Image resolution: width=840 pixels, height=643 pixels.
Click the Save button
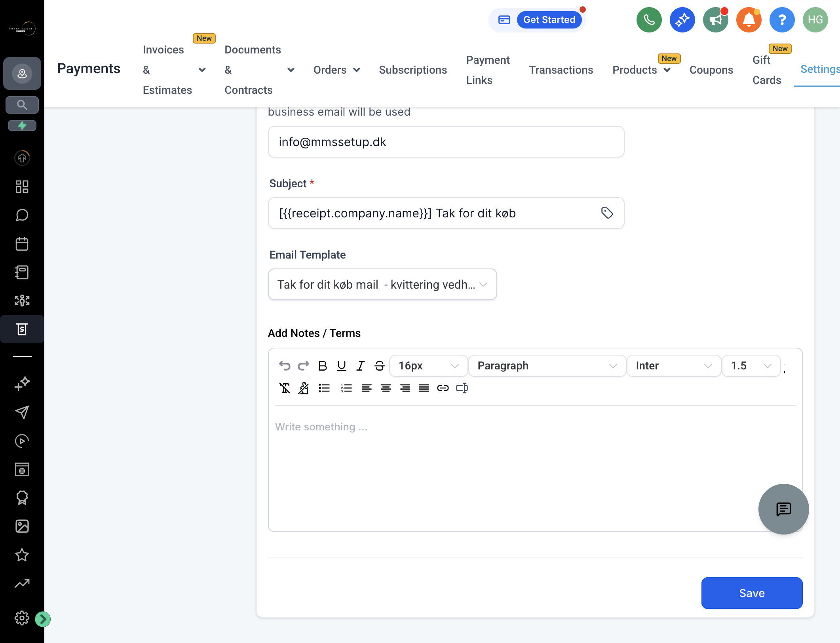(x=752, y=593)
